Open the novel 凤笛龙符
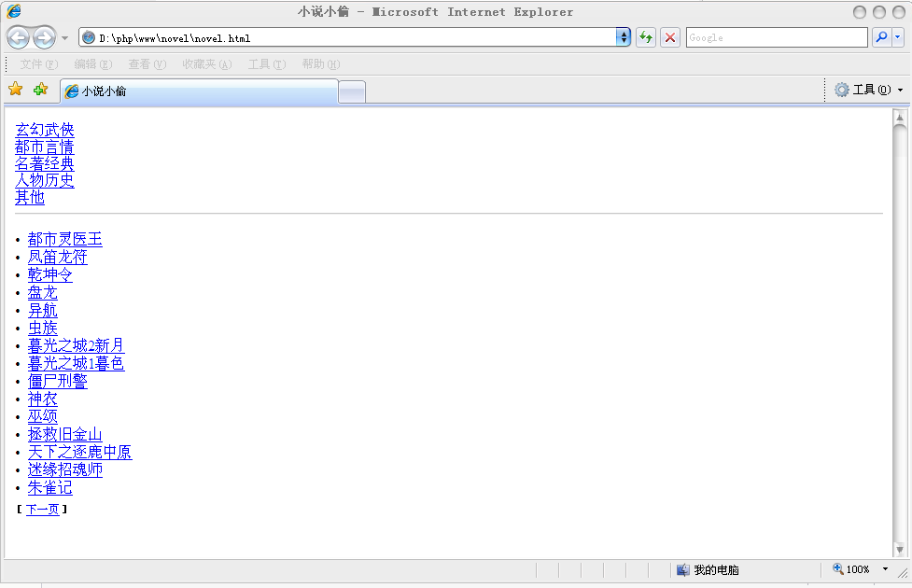This screenshot has width=912, height=588. click(x=58, y=257)
